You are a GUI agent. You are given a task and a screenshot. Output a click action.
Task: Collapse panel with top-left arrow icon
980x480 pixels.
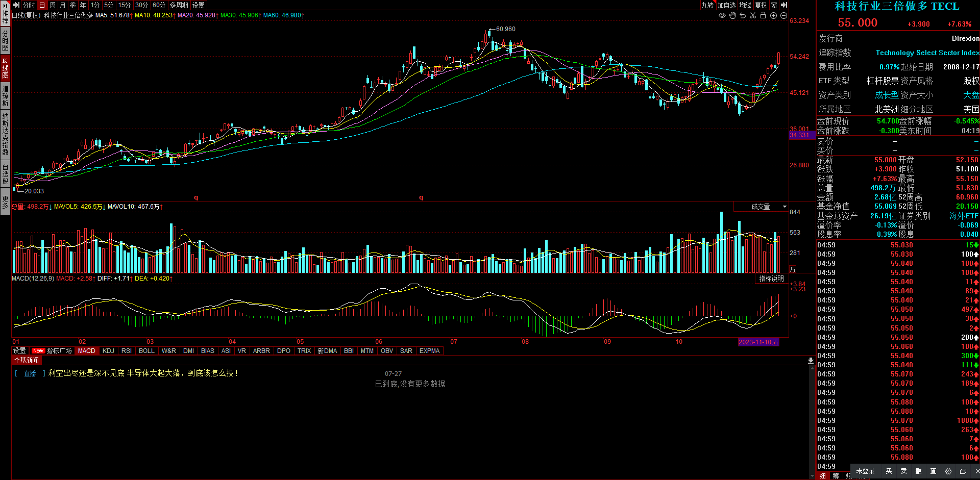pyautogui.click(x=16, y=5)
